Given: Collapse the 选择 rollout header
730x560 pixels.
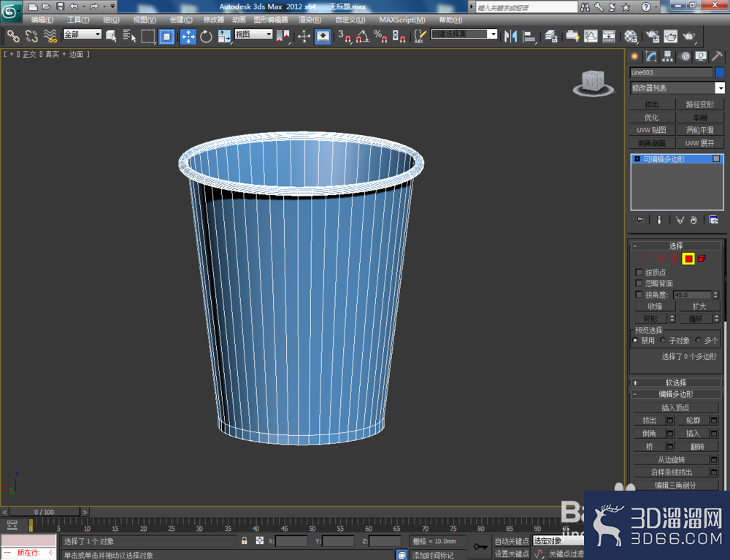Looking at the screenshot, I should point(676,245).
